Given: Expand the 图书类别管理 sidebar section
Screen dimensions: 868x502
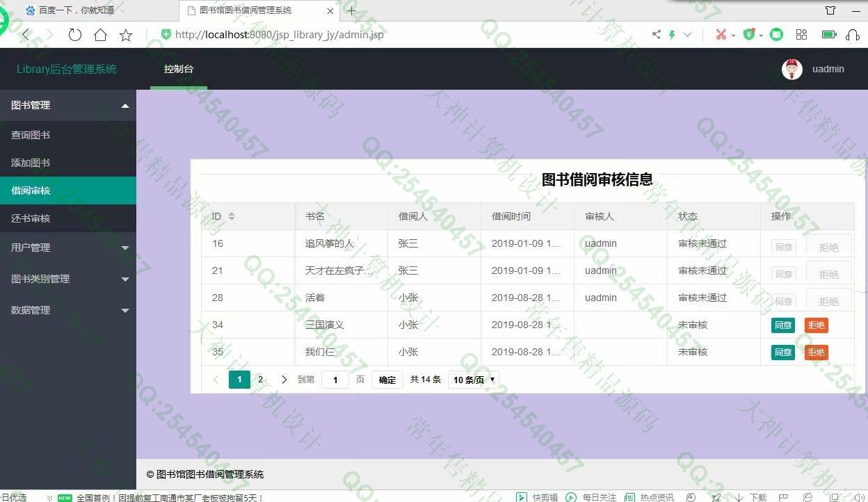Looking at the screenshot, I should click(68, 279).
